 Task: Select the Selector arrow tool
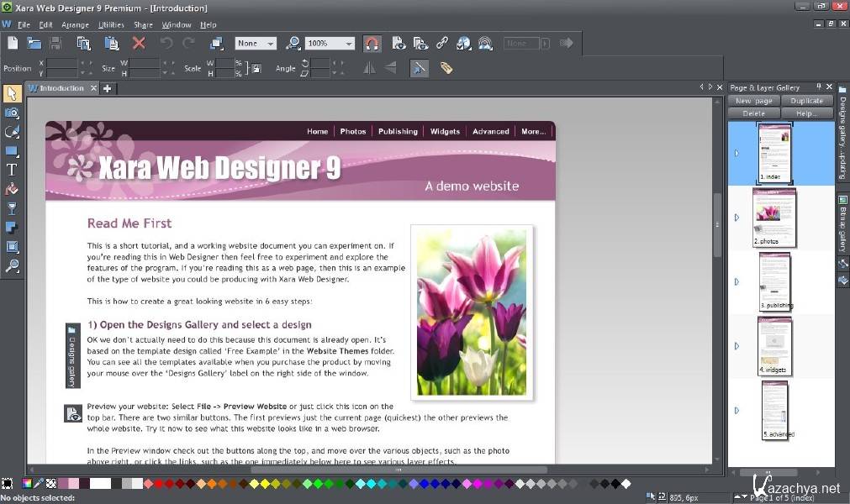[12, 93]
